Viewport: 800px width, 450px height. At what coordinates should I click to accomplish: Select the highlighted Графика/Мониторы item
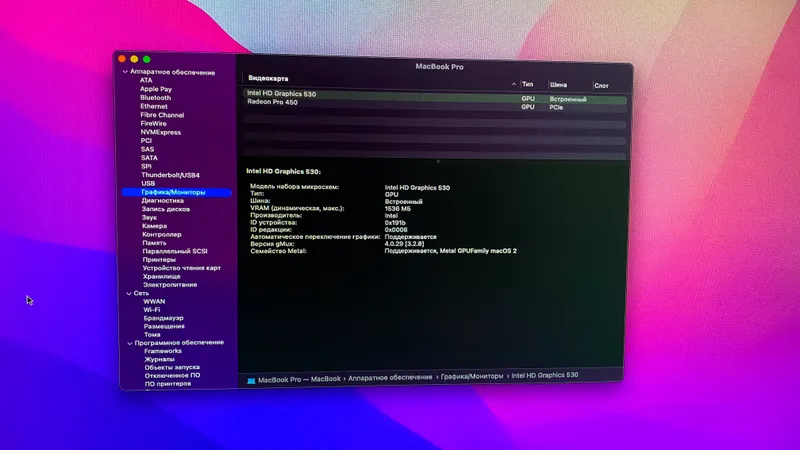click(x=177, y=192)
